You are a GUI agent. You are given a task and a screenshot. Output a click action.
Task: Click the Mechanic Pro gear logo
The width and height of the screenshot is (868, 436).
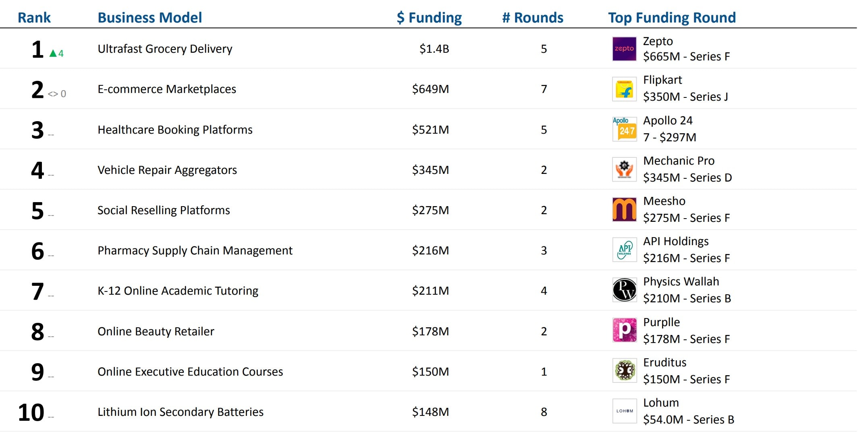624,169
